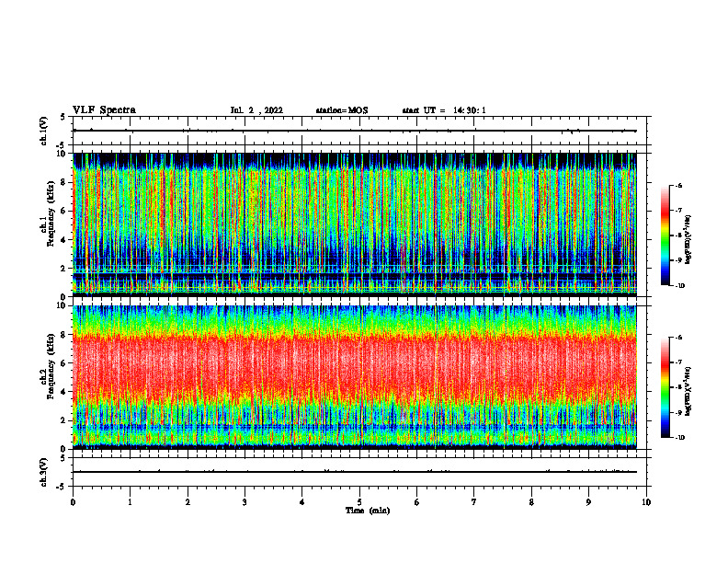
Task: Click the 'VLF Spectra' plot title
Action: (x=104, y=110)
